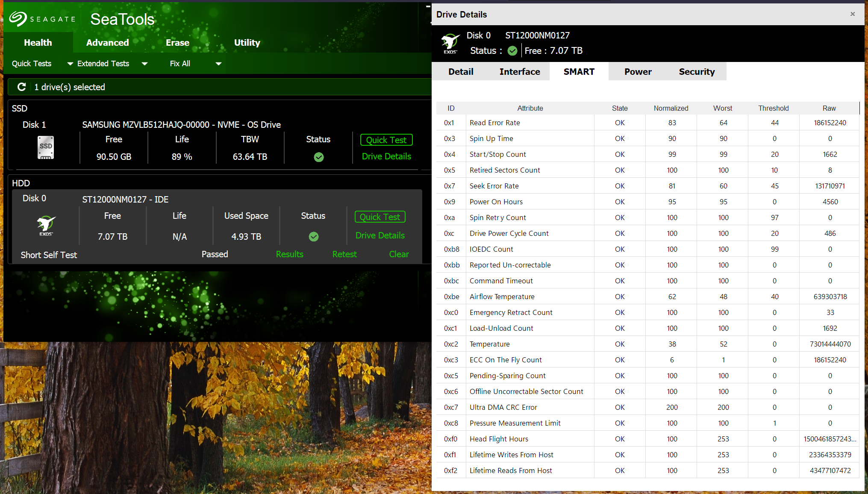Image resolution: width=868 pixels, height=494 pixels.
Task: Click the Offline Uncorrectable Sector Count row
Action: tap(647, 391)
